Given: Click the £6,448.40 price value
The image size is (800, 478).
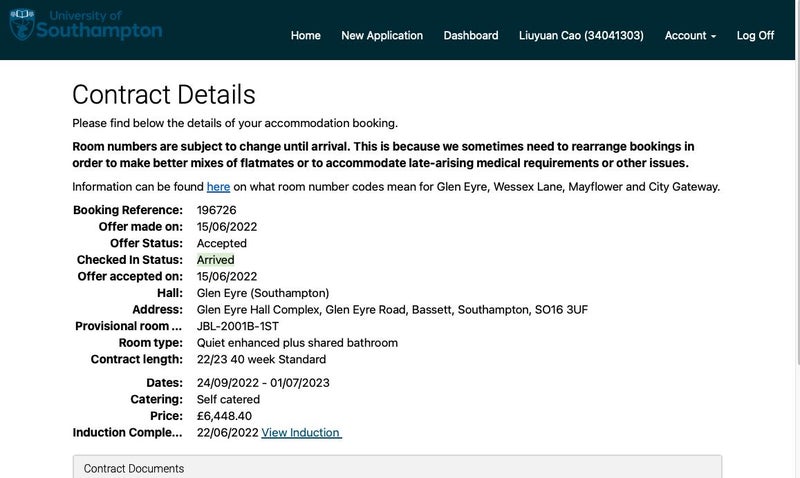Looking at the screenshot, I should pos(224,416).
